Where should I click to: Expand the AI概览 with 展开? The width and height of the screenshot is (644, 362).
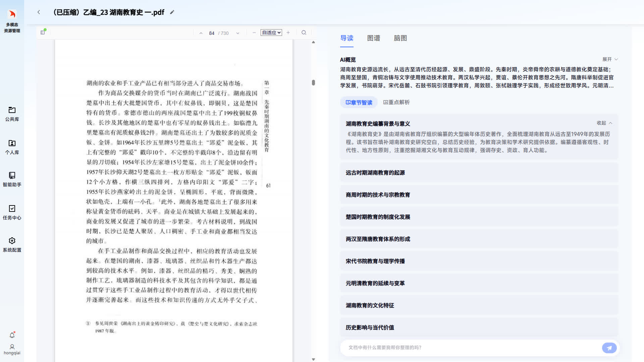(x=610, y=59)
